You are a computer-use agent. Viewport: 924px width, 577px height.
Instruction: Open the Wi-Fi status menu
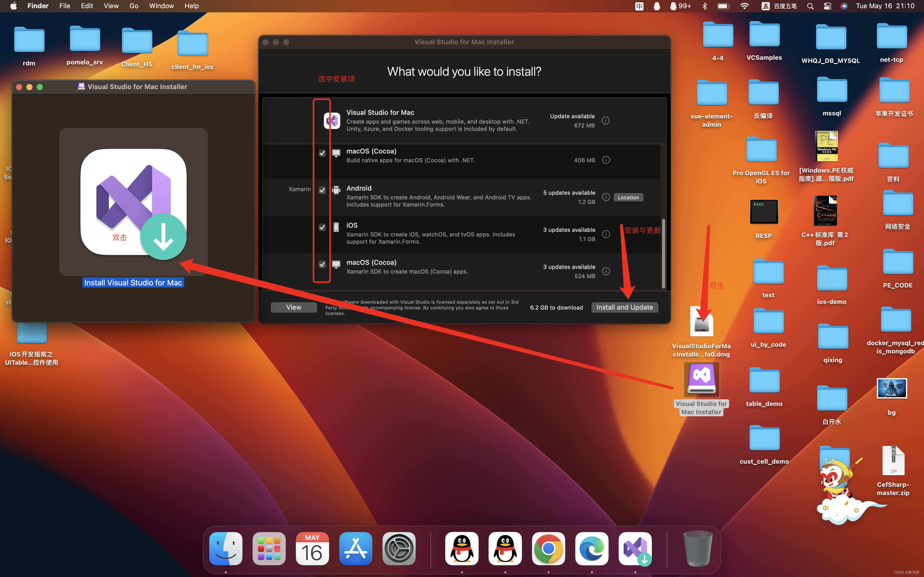744,6
